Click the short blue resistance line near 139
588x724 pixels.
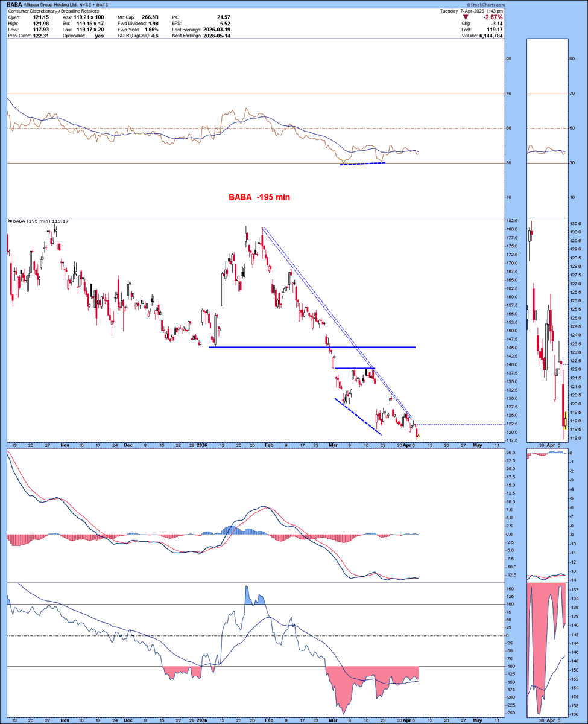(x=355, y=368)
